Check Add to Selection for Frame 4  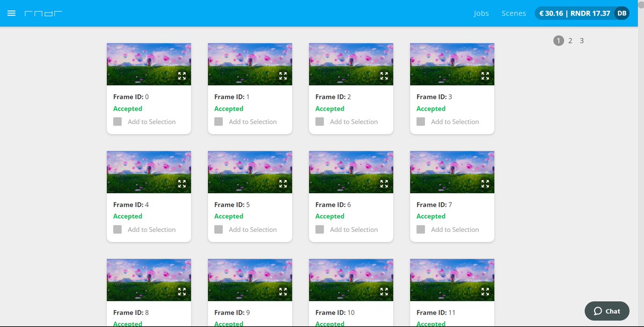(x=118, y=230)
